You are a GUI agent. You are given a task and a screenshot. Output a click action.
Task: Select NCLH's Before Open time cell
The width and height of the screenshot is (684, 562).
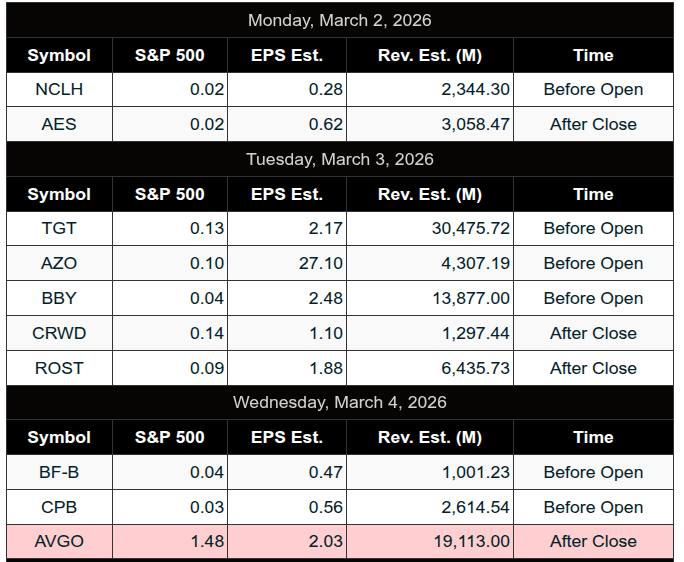click(x=593, y=90)
